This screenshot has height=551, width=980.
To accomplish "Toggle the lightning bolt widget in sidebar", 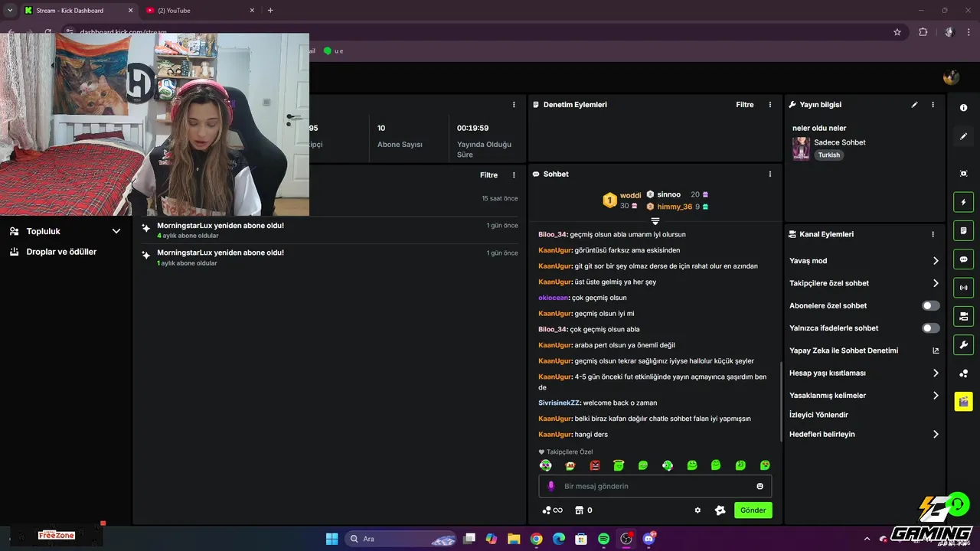I will pos(963,202).
